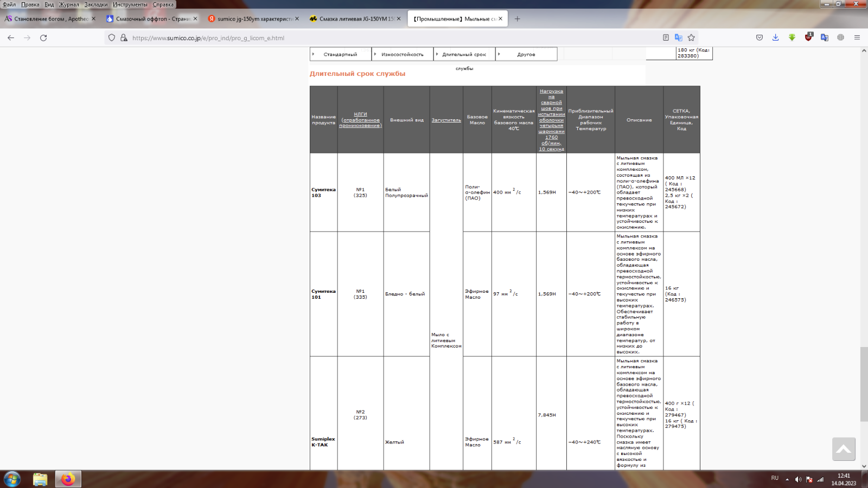Go back to the previous page
Screen dimensions: 868x488
pyautogui.click(x=11, y=38)
